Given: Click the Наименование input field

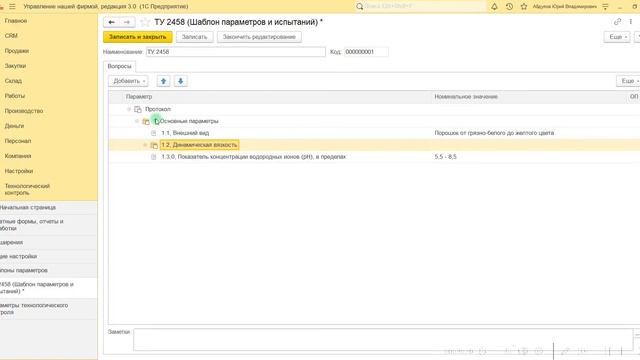Looking at the screenshot, I should pos(236,52).
